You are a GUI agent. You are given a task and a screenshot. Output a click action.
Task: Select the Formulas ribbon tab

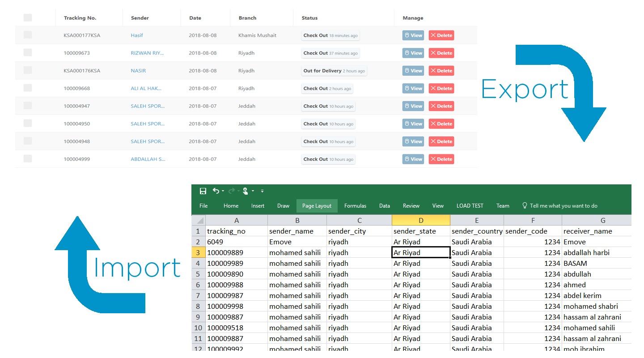[x=355, y=206]
